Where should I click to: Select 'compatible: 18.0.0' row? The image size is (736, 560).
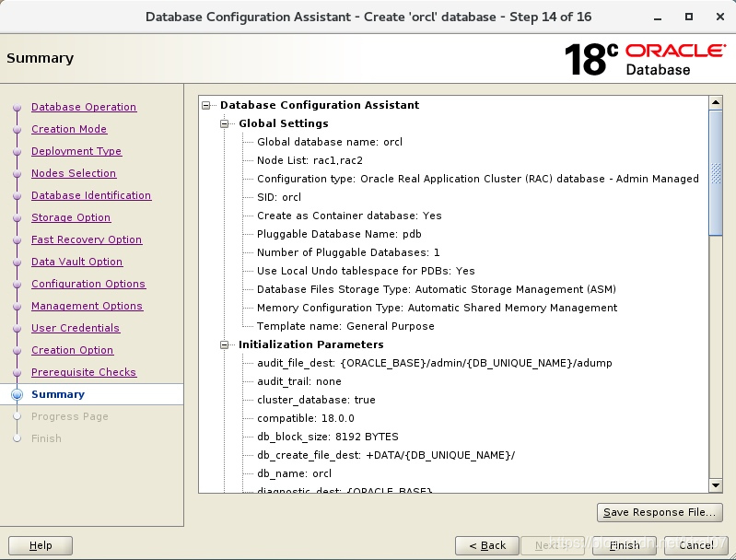306,418
